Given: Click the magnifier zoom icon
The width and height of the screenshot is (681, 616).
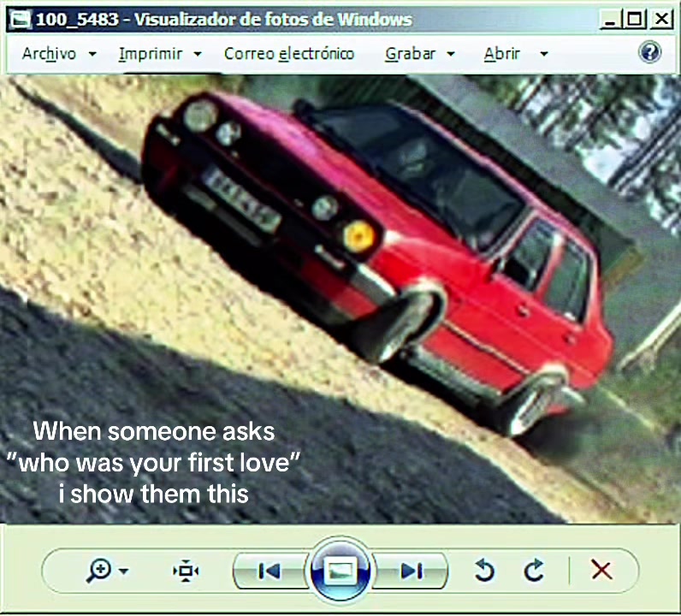Looking at the screenshot, I should tap(98, 571).
